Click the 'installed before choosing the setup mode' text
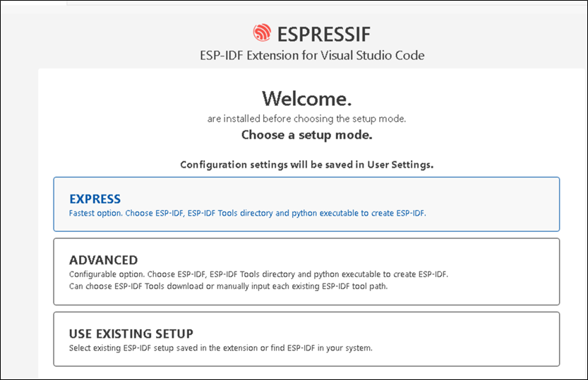Screen dimensions: 588x380 (x=306, y=118)
